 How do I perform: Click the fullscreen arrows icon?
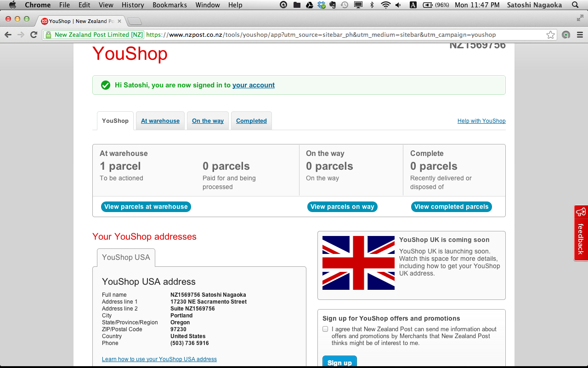point(580,18)
